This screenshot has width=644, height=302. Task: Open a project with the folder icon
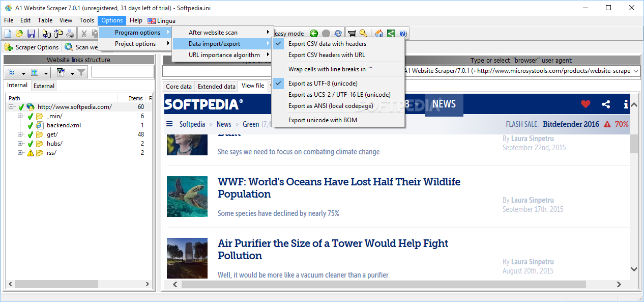[x=19, y=34]
